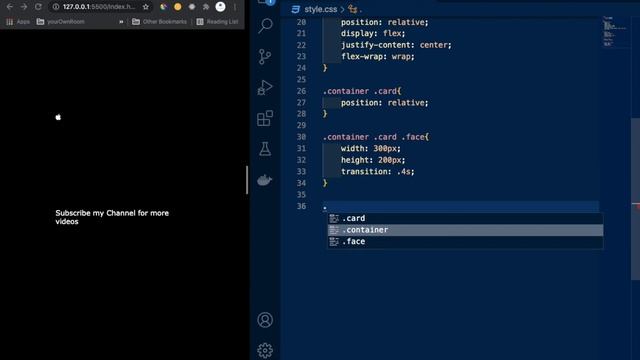This screenshot has height=360, width=640.
Task: Click 'justify-content: center;' line
Action: point(396,45)
